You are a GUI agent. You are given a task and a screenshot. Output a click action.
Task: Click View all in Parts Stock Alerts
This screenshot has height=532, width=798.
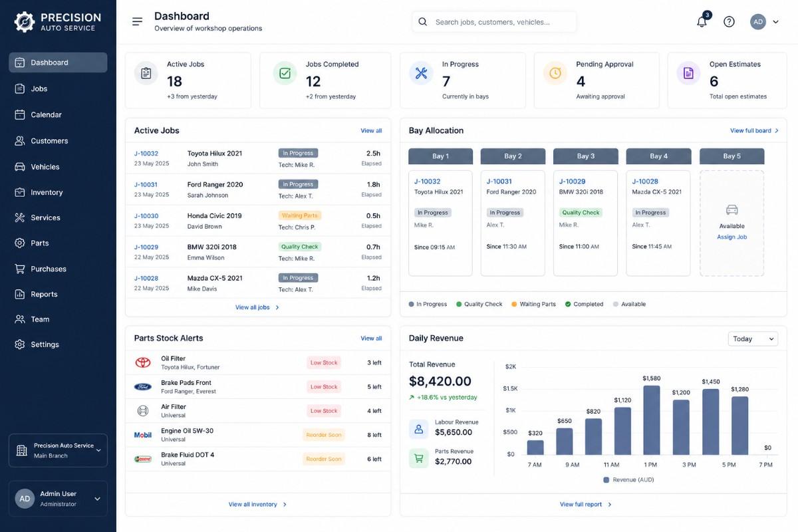[x=371, y=338]
